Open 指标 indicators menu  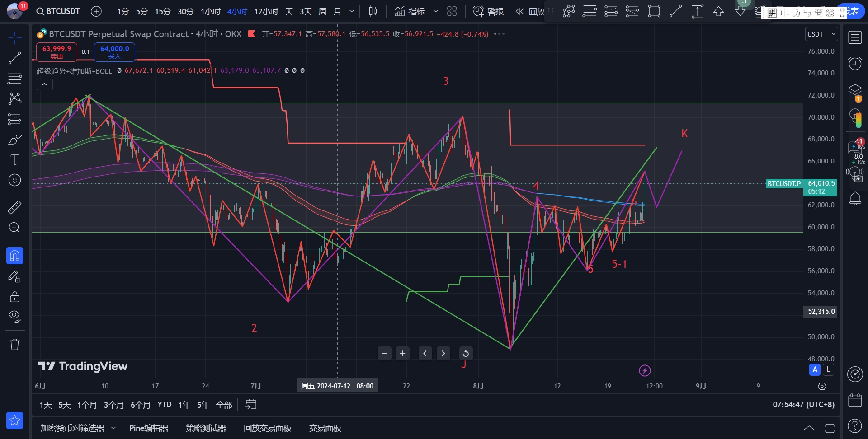[x=410, y=11]
